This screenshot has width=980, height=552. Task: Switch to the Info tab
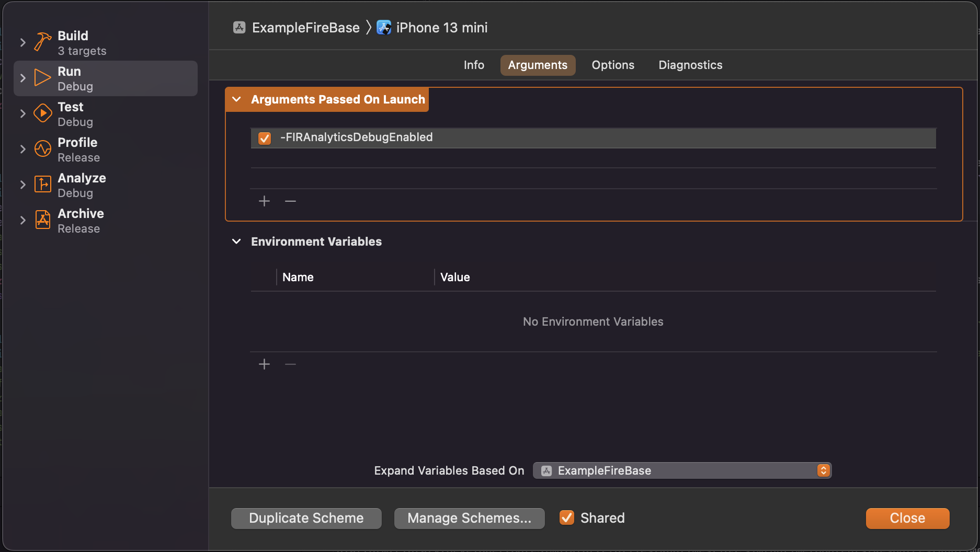474,65
